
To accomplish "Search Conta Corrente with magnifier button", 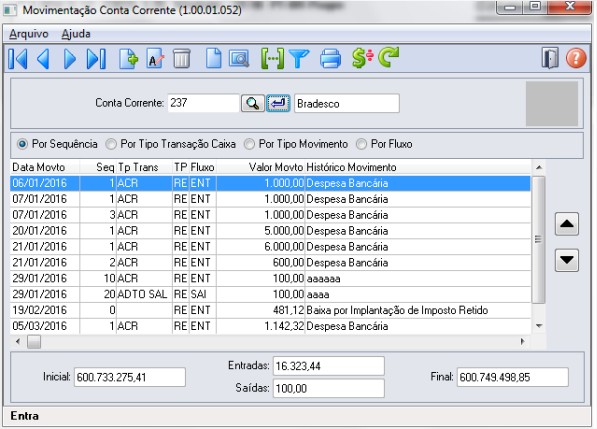I will click(x=252, y=103).
